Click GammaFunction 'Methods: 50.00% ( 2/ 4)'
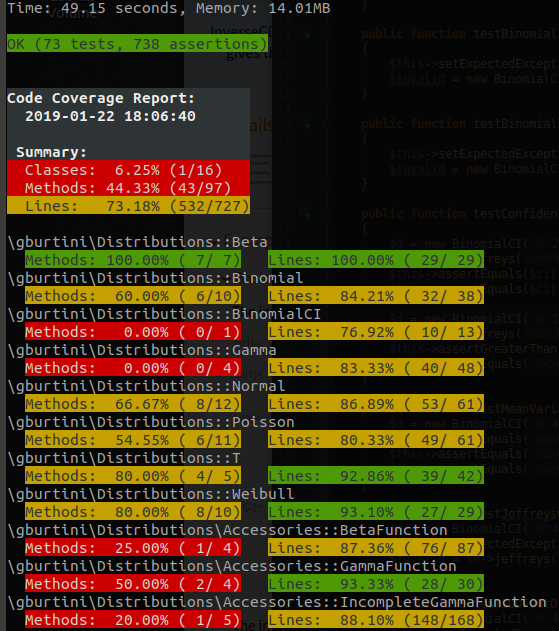This screenshot has height=631, width=559. pos(133,584)
